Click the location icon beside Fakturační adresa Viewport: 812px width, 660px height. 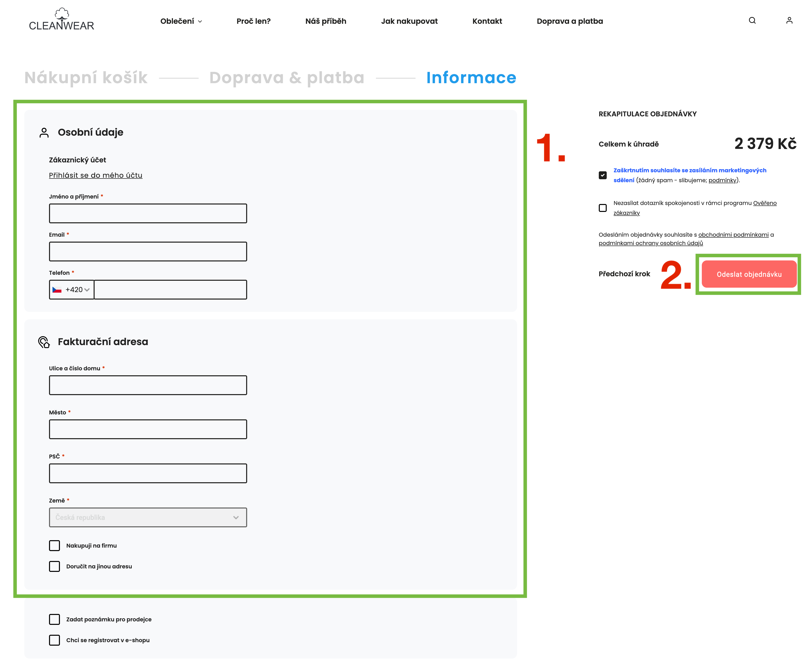coord(44,342)
